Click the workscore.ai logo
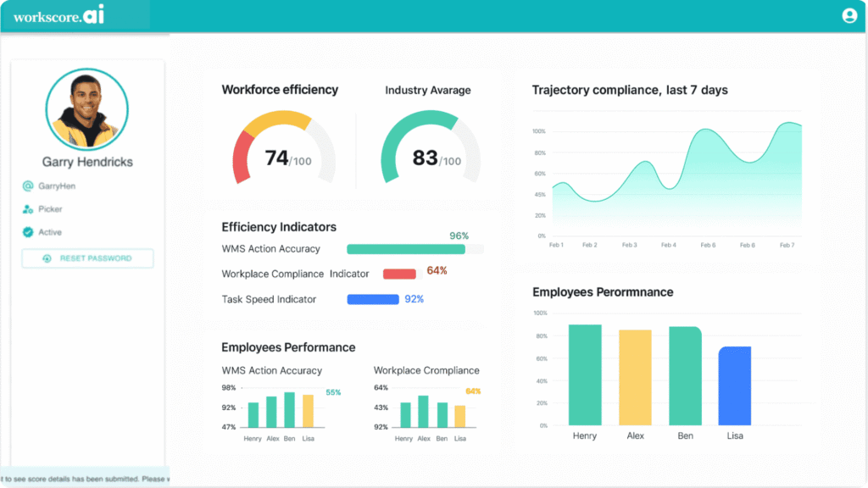This screenshot has height=488, width=868. (59, 16)
